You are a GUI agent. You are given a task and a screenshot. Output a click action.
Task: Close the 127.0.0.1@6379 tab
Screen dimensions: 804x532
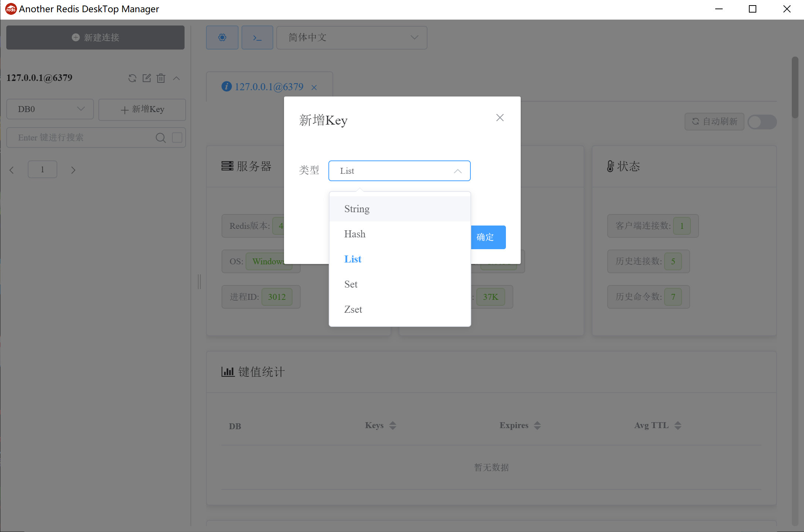314,88
